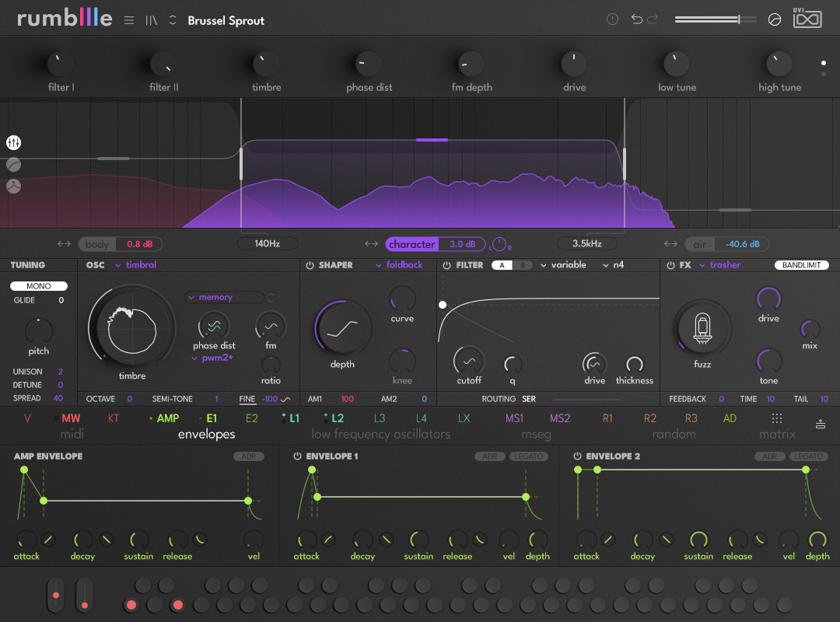The image size is (840, 622).
Task: Toggle ENVELOPE 2 power button
Action: point(577,456)
